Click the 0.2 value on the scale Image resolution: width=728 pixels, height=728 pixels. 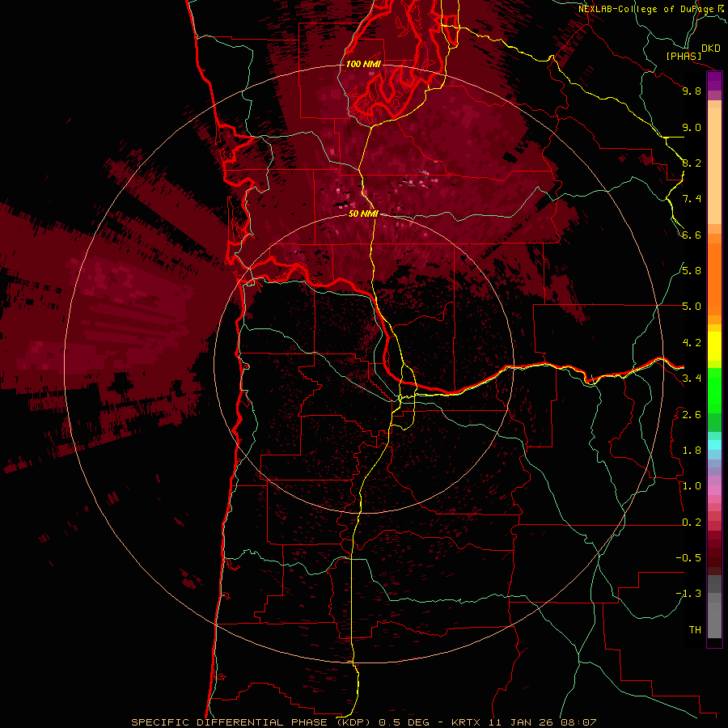(692, 523)
